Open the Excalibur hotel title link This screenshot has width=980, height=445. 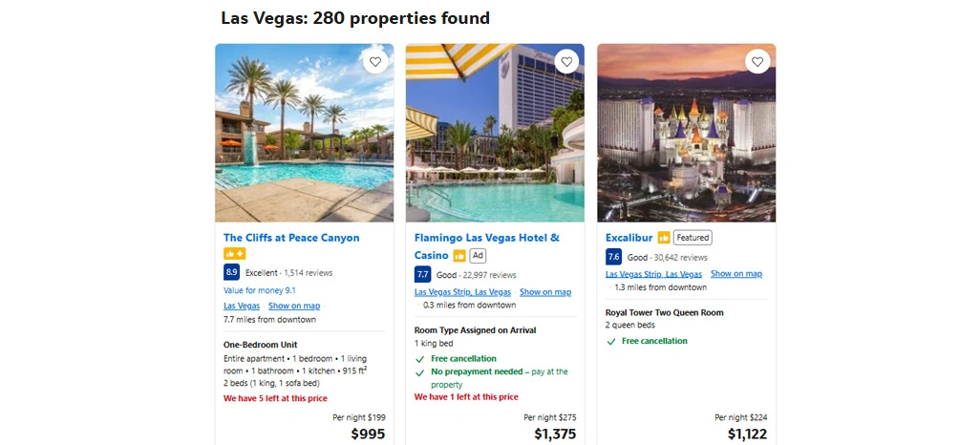tap(628, 238)
